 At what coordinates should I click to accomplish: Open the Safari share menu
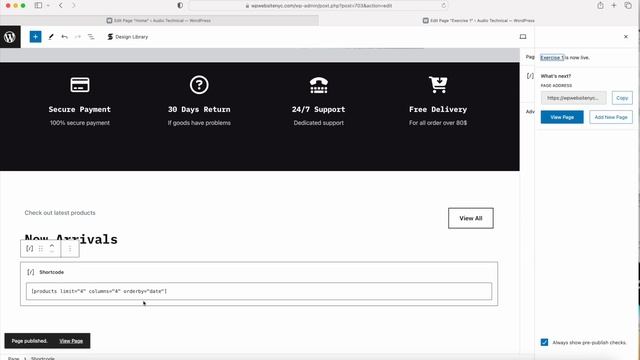600,5
